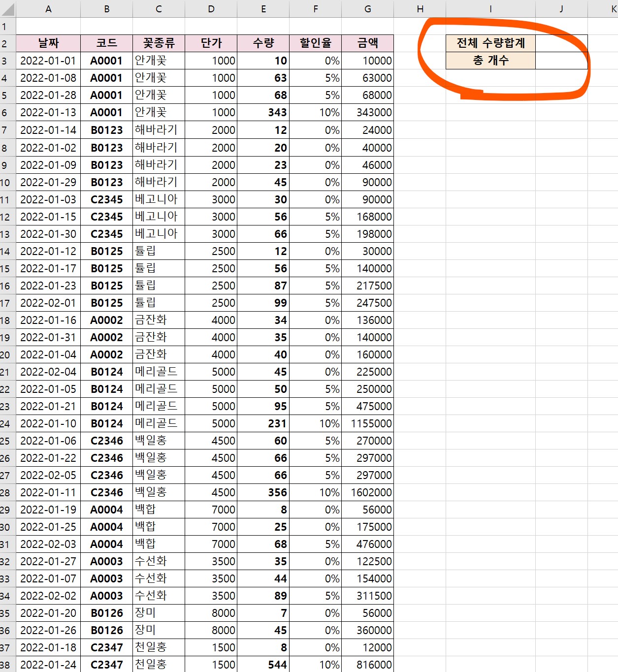618x672 pixels.
Task: Click quantity cell 356
Action: click(263, 492)
